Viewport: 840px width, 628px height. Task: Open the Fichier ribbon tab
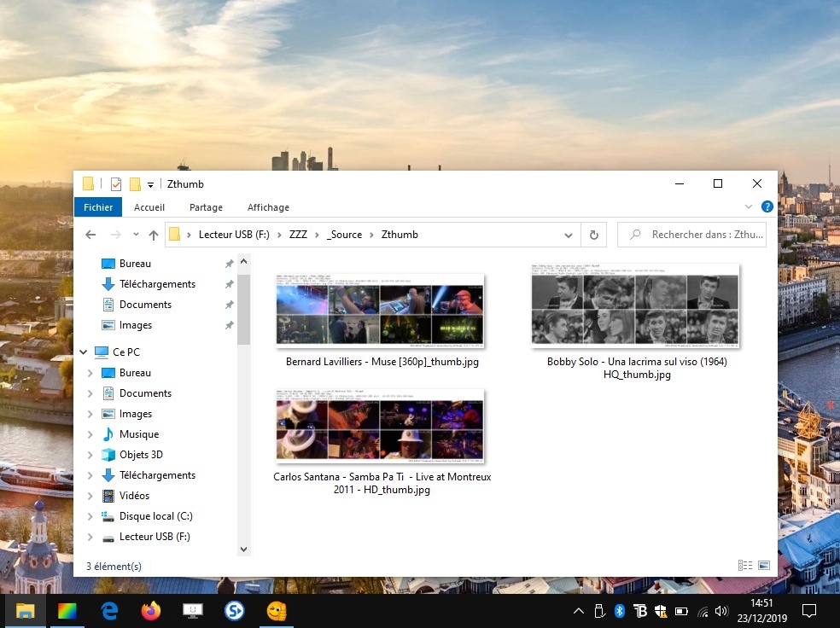point(98,207)
